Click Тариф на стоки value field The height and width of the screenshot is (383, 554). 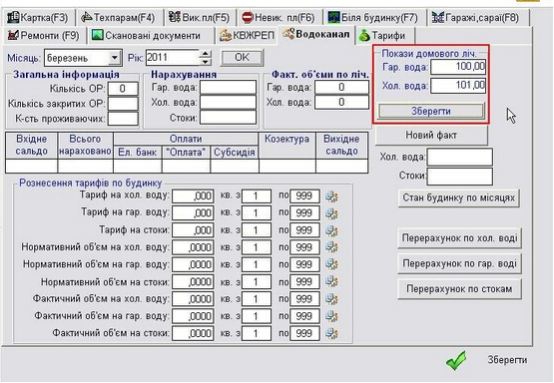pos(193,230)
